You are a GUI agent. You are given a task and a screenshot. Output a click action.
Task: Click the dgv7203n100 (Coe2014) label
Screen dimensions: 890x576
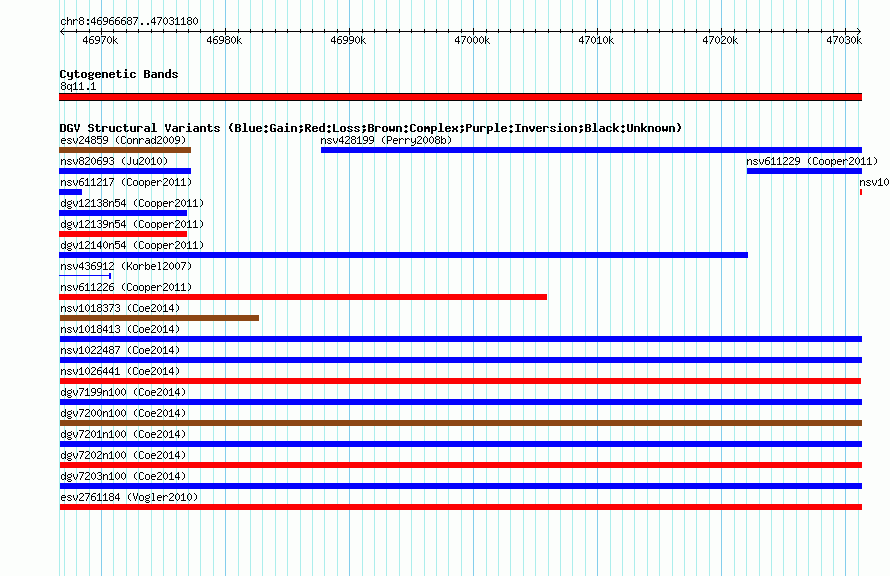pyautogui.click(x=123, y=476)
